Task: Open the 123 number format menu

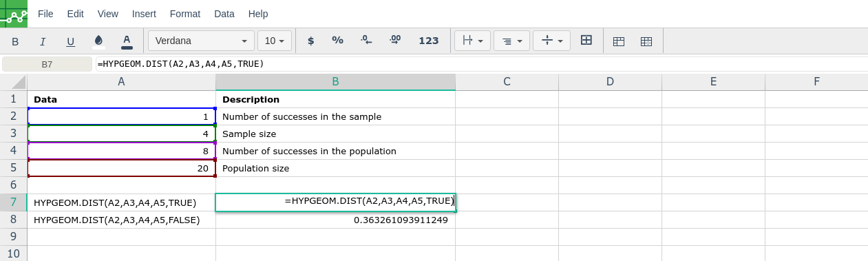Action: pos(429,41)
